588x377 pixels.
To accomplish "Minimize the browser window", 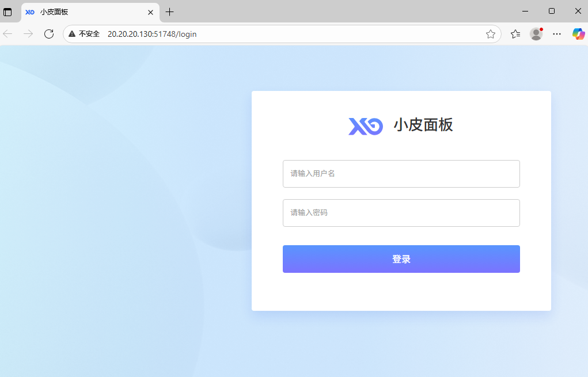I will point(525,11).
